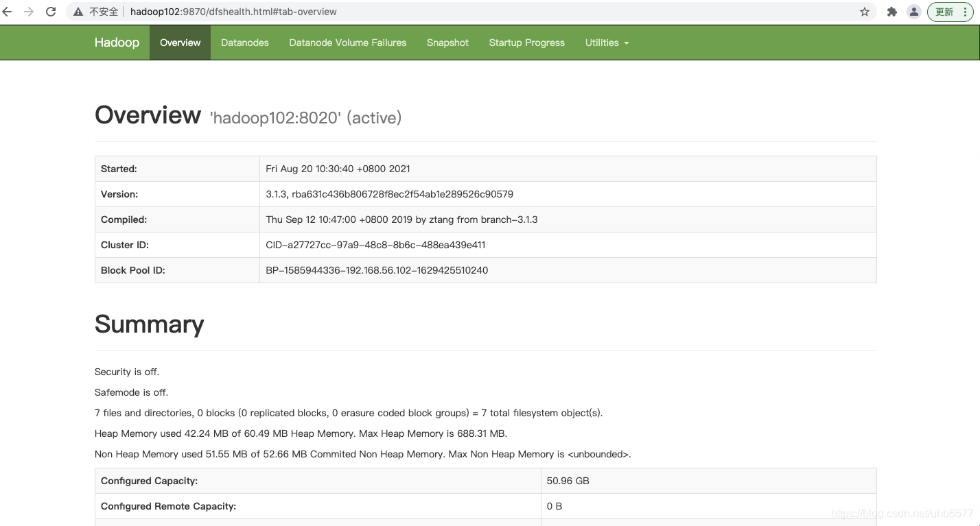Go back with the browser back arrow
The height and width of the screenshot is (526, 980).
point(7,12)
